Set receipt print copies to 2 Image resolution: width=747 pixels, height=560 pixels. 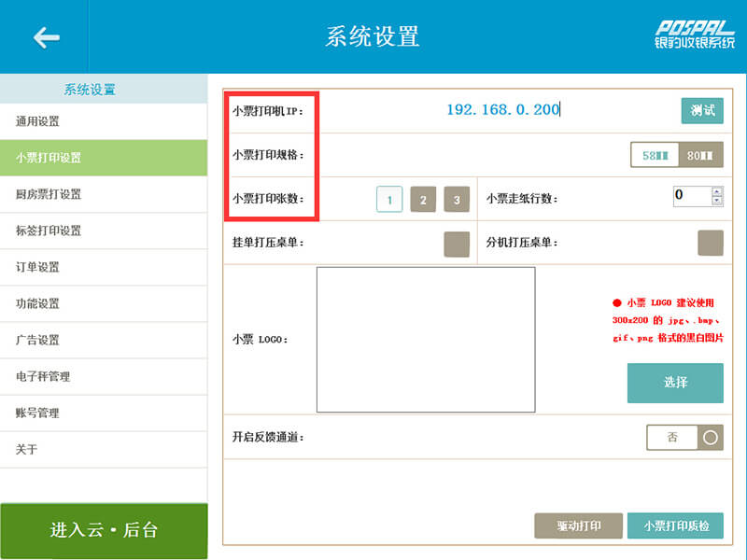click(x=423, y=200)
